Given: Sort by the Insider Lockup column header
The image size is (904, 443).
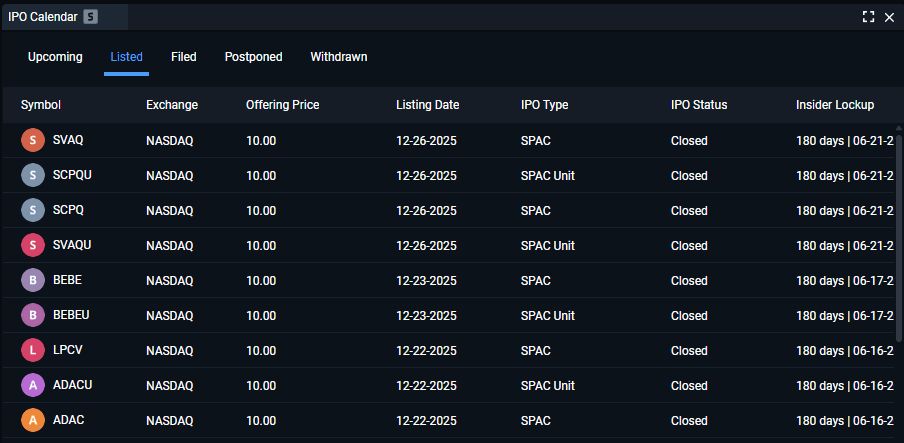Looking at the screenshot, I should coord(835,105).
